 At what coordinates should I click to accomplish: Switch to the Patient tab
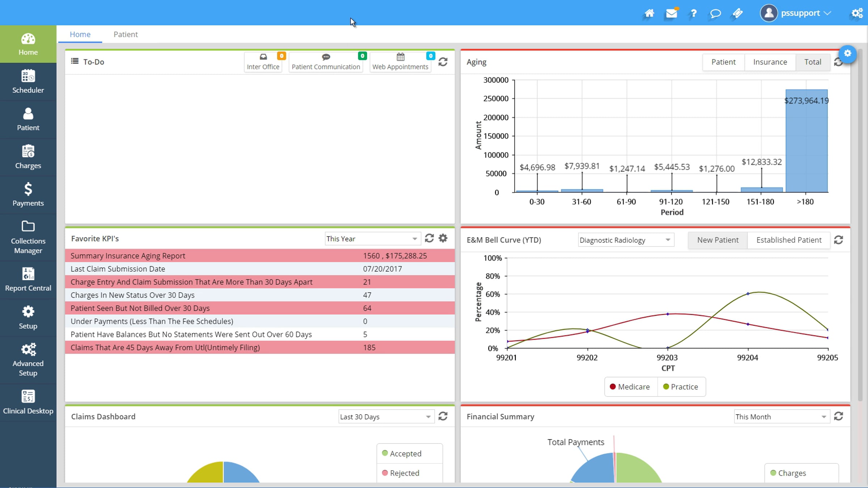click(125, 34)
